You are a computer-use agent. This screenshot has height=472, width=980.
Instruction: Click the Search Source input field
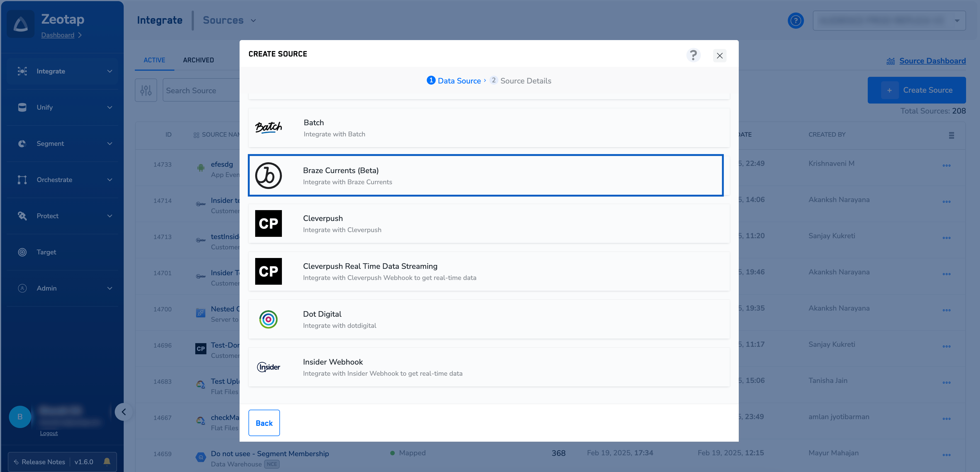[x=201, y=90]
